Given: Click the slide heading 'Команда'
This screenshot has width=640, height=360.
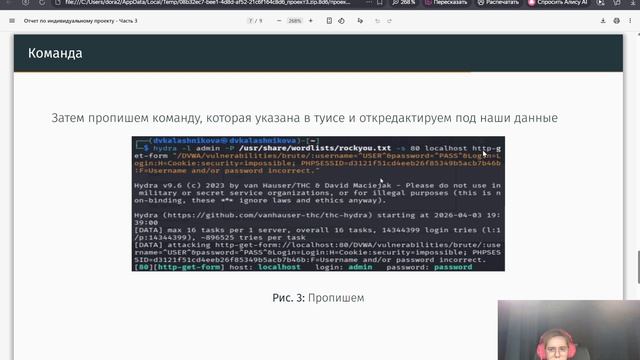Looking at the screenshot, I should tap(55, 53).
